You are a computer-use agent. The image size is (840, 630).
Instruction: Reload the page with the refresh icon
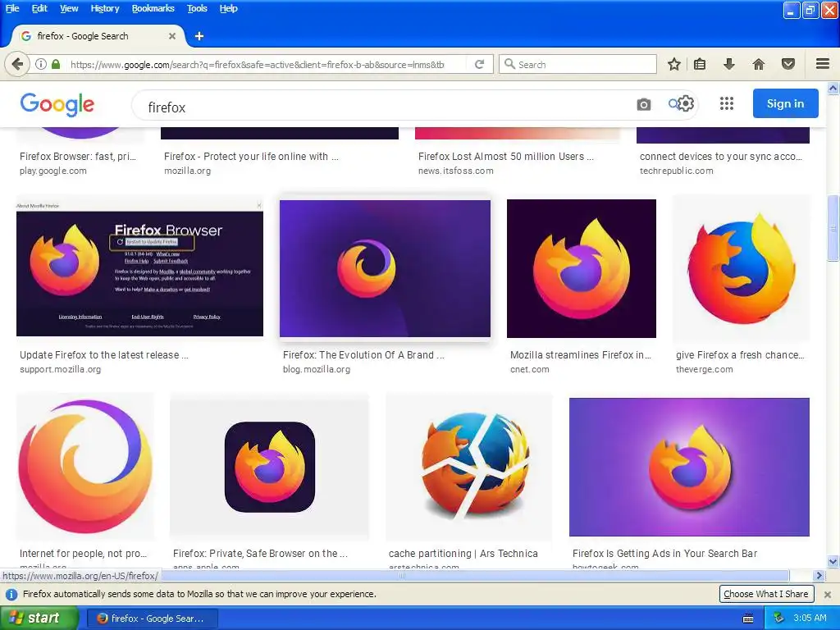(x=479, y=64)
